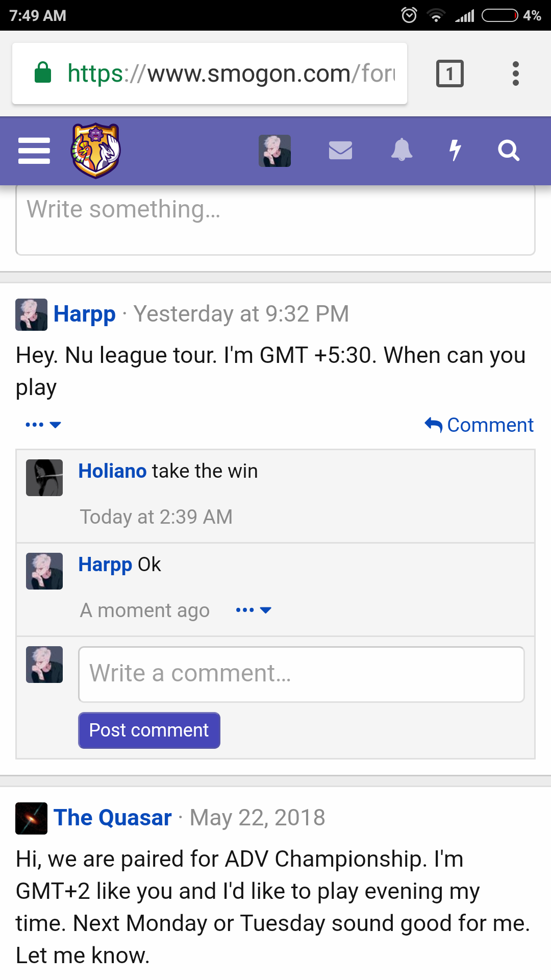The width and height of the screenshot is (551, 980).
Task: Click the Comment reply link
Action: tap(479, 425)
